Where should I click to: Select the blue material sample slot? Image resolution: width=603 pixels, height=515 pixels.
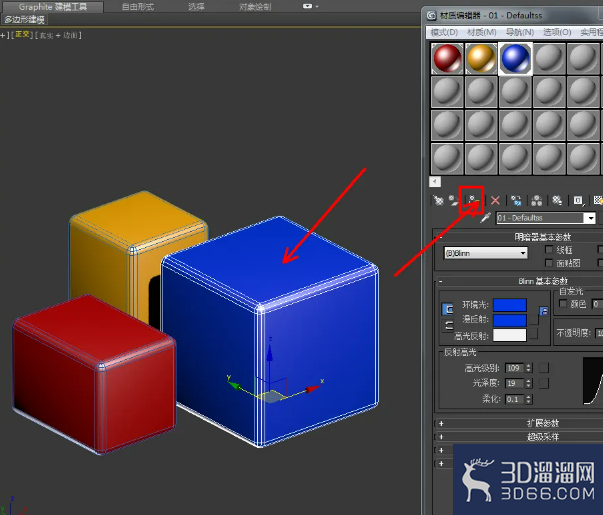[515, 58]
